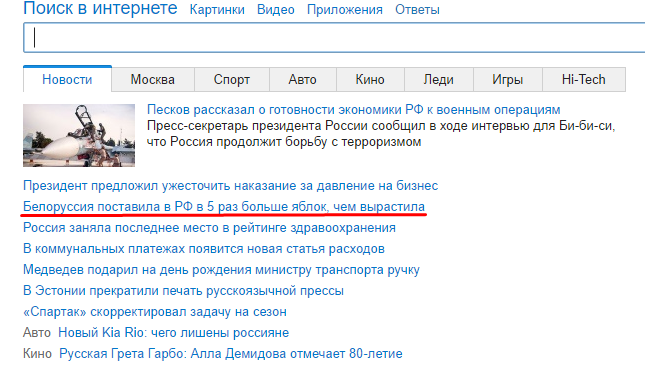The height and width of the screenshot is (369, 645).
Task: Click the fighter jet news thumbnail
Action: point(79,135)
